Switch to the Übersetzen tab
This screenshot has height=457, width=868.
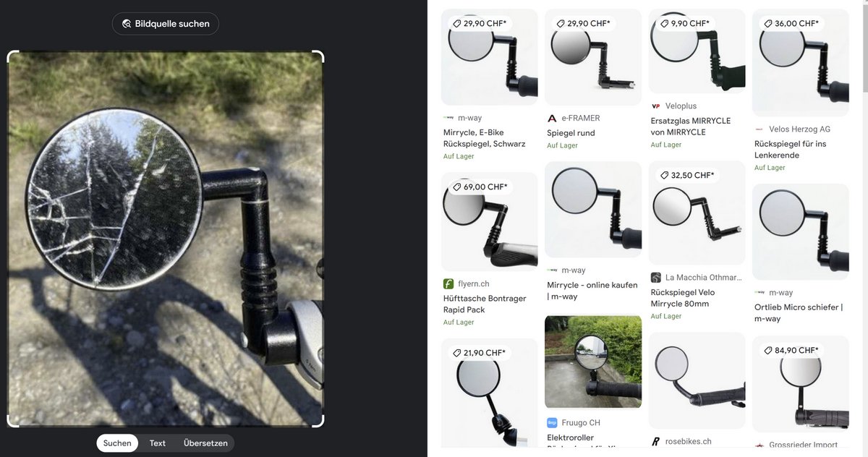[205, 443]
